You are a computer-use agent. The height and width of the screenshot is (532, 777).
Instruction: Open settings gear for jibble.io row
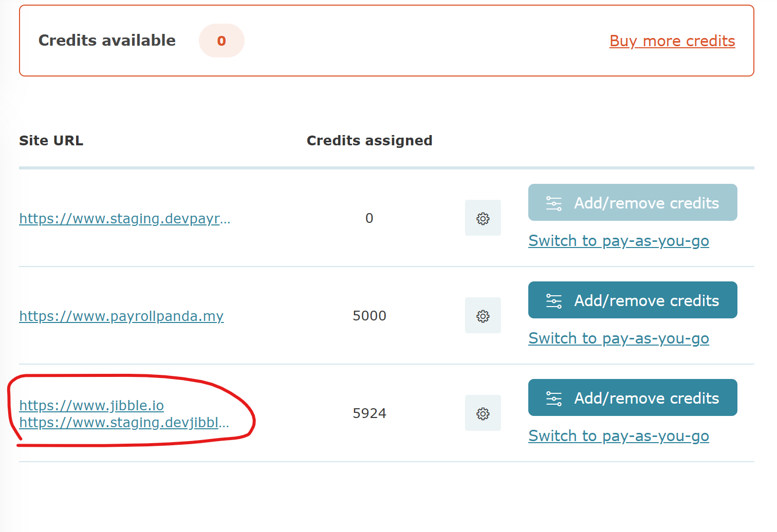[483, 413]
